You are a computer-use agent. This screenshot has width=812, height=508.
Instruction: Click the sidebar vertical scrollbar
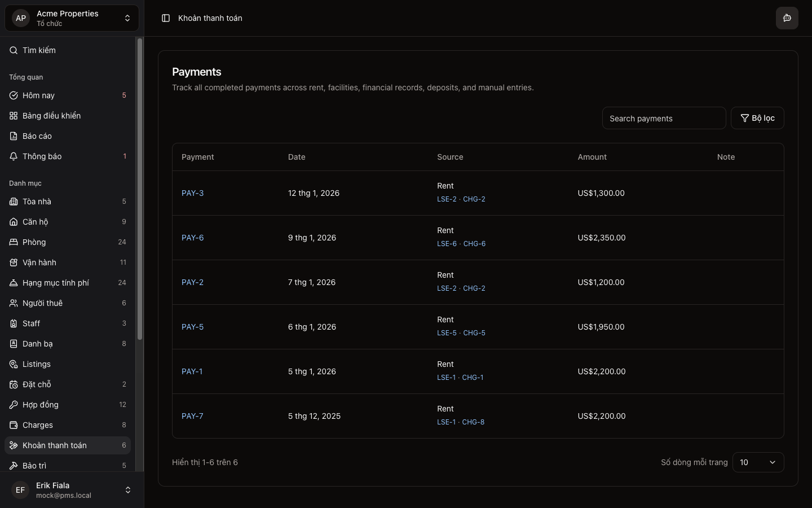(140, 189)
